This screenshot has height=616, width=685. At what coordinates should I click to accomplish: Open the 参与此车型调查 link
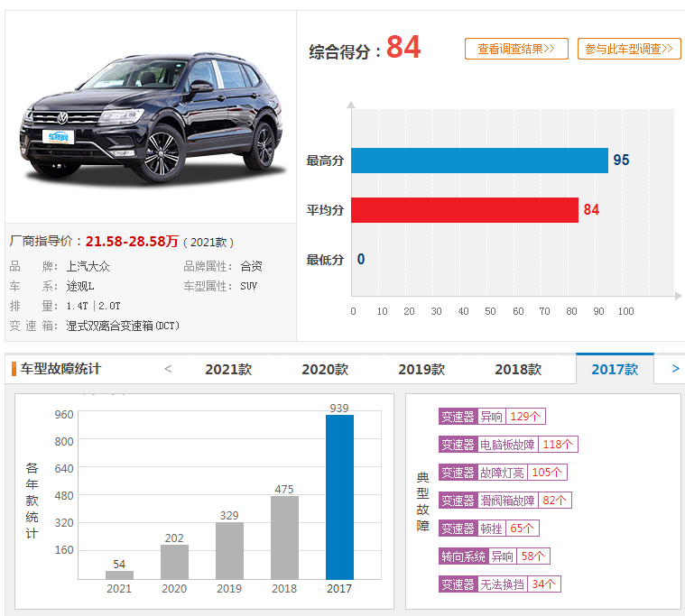click(x=629, y=50)
